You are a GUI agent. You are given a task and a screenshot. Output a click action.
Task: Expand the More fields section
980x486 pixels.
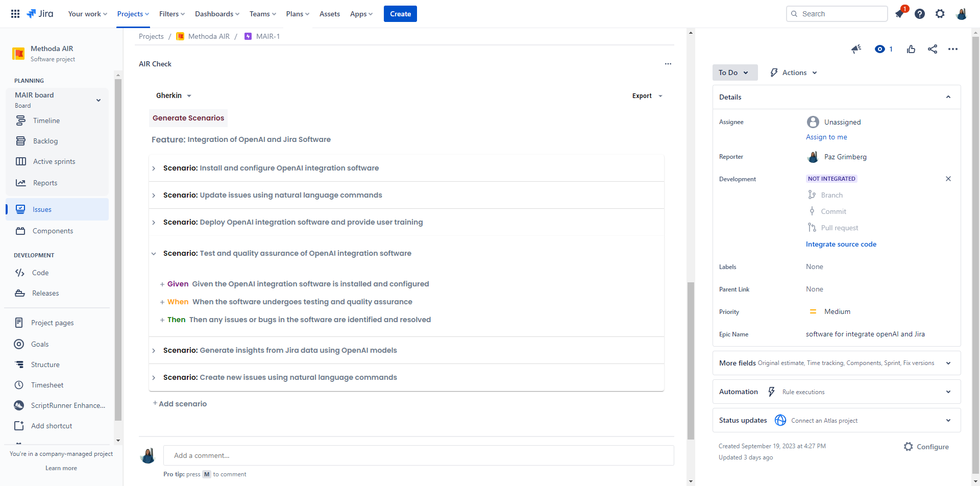[x=948, y=363]
